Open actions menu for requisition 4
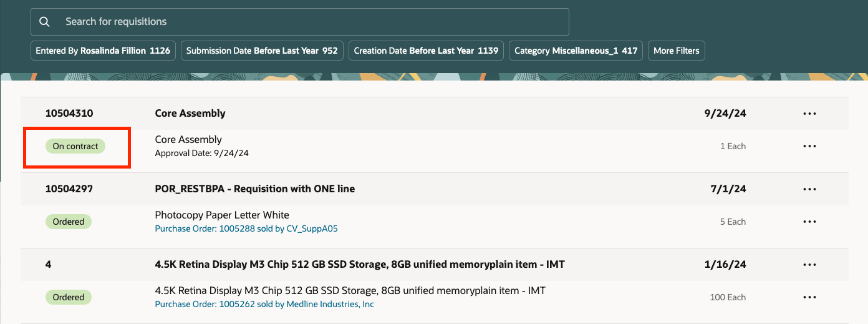 point(809,265)
